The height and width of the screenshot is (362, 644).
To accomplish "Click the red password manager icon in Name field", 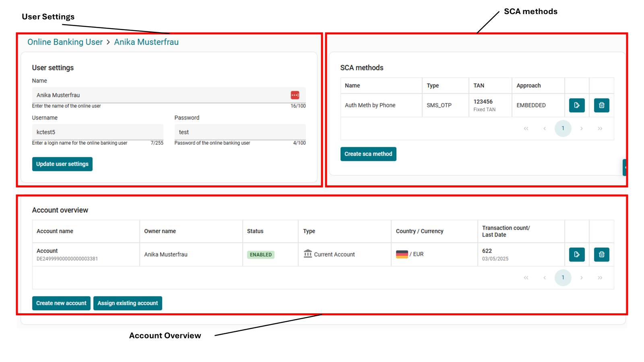I will [x=295, y=95].
